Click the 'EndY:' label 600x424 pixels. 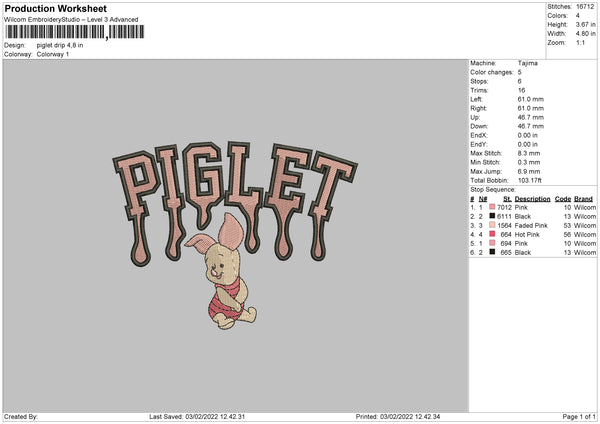click(478, 144)
